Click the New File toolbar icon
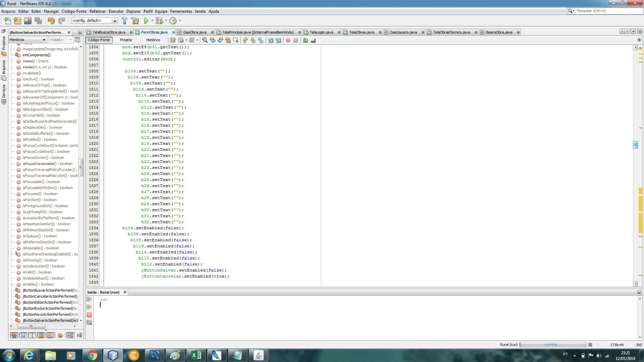Screen dimensions: 644x362 click(x=7, y=21)
